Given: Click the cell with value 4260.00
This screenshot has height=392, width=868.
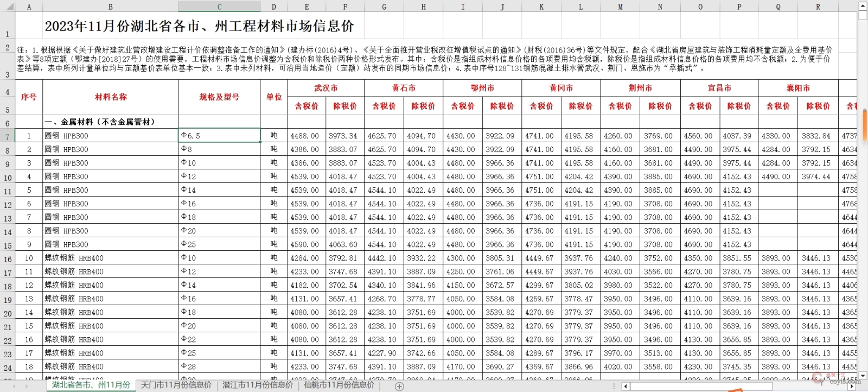Looking at the screenshot, I should coord(620,136).
